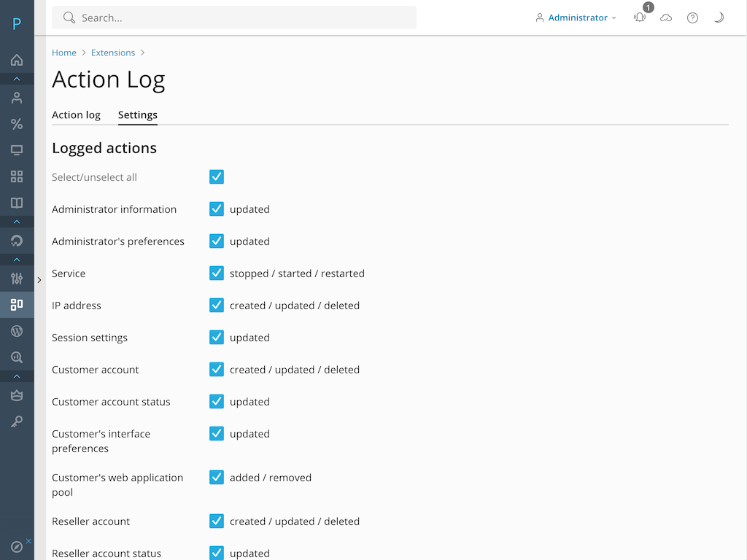Expand the sidebar with the right arrow handle
The height and width of the screenshot is (560, 747).
click(x=39, y=279)
